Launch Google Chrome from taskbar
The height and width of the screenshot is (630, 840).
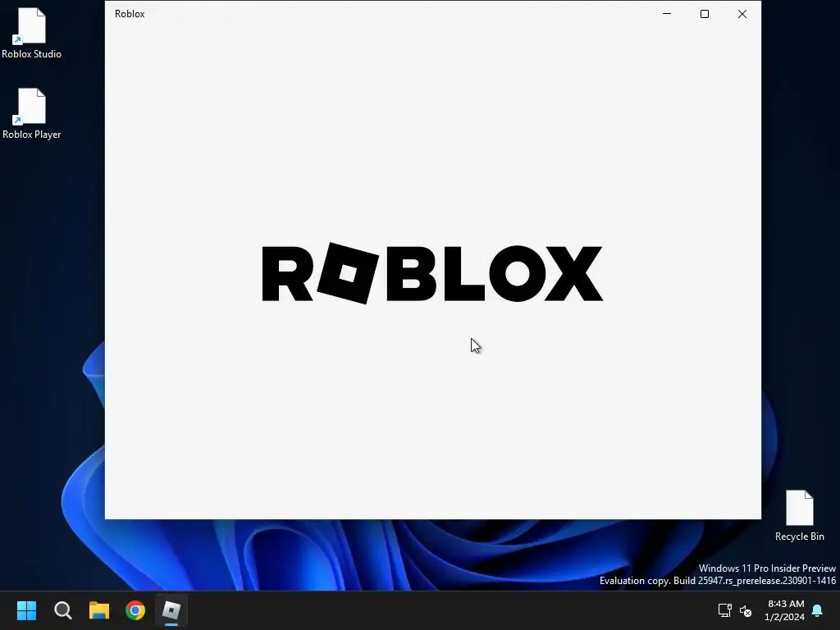coord(135,610)
